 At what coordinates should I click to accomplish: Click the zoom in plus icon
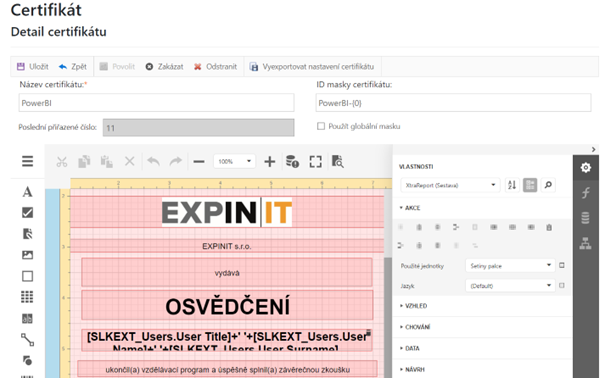pos(270,162)
